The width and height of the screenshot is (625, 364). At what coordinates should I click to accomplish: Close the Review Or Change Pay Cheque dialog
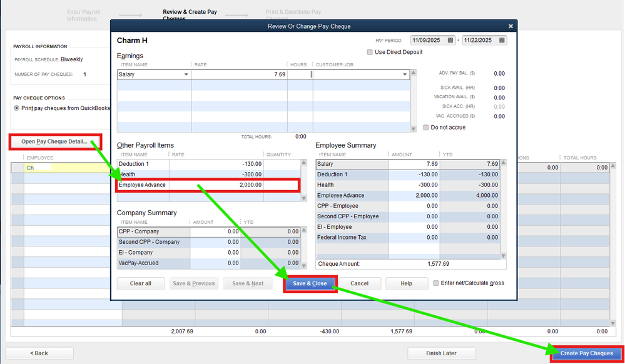click(511, 26)
